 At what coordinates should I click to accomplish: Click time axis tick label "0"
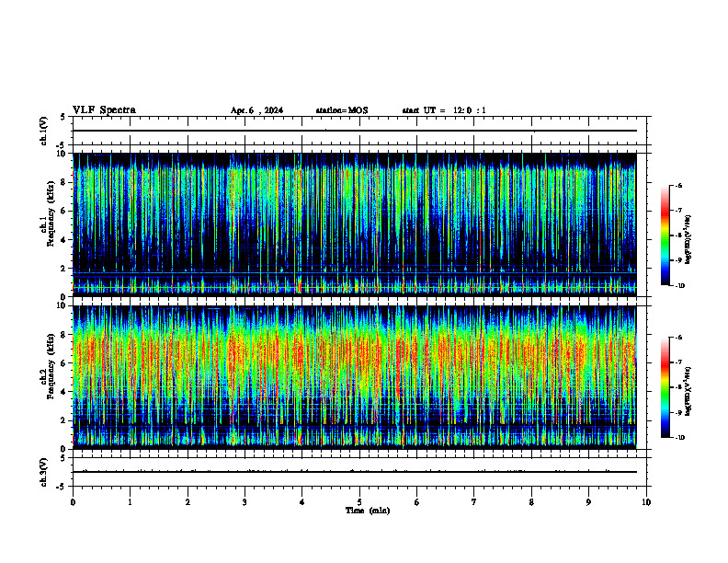pos(73,502)
